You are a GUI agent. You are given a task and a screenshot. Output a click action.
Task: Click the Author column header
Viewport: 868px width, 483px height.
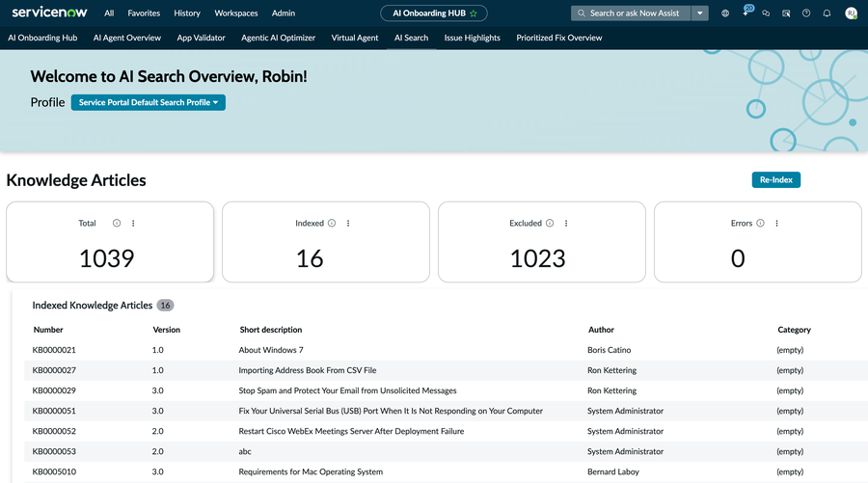point(601,330)
